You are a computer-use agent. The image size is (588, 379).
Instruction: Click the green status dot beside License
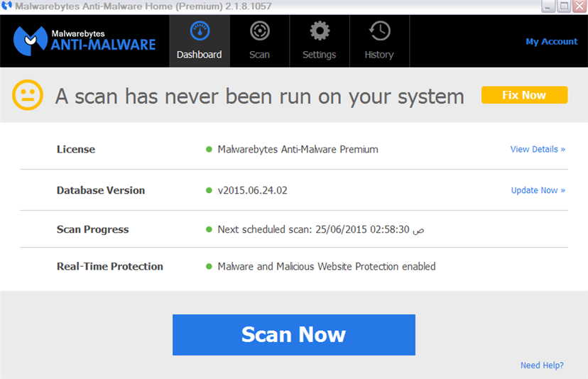(x=209, y=150)
